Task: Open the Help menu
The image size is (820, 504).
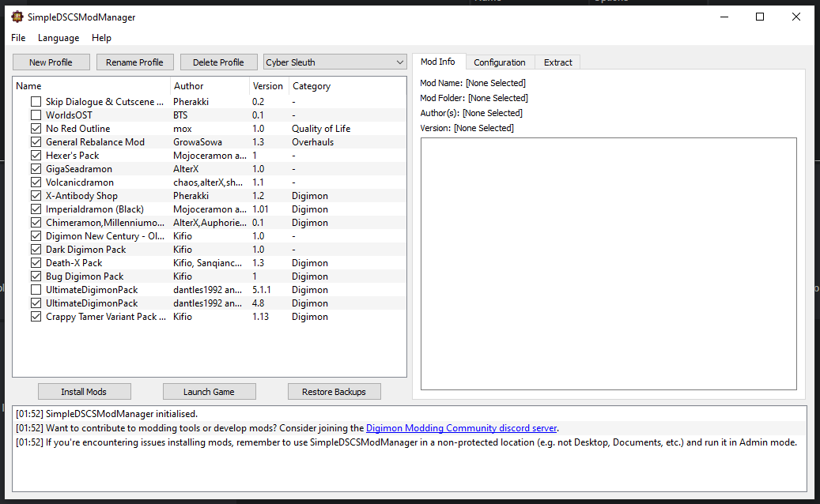Action: click(x=101, y=38)
